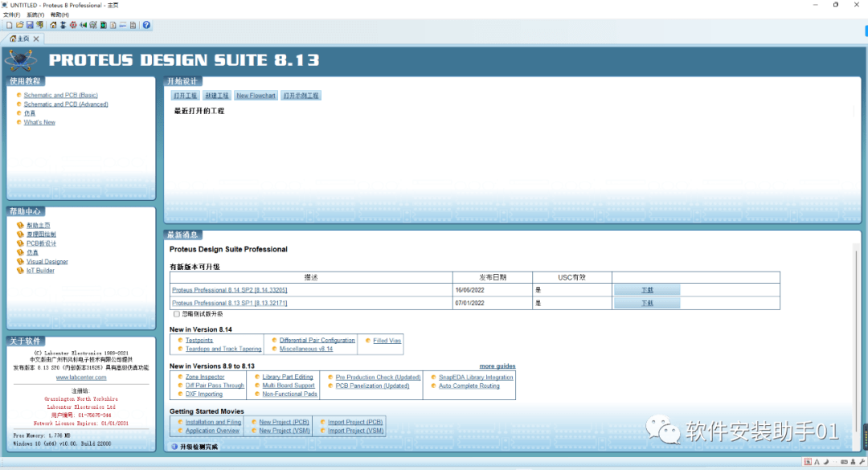Open the IME soft keyboard icon
Image resolution: width=868 pixels, height=470 pixels.
point(844,462)
